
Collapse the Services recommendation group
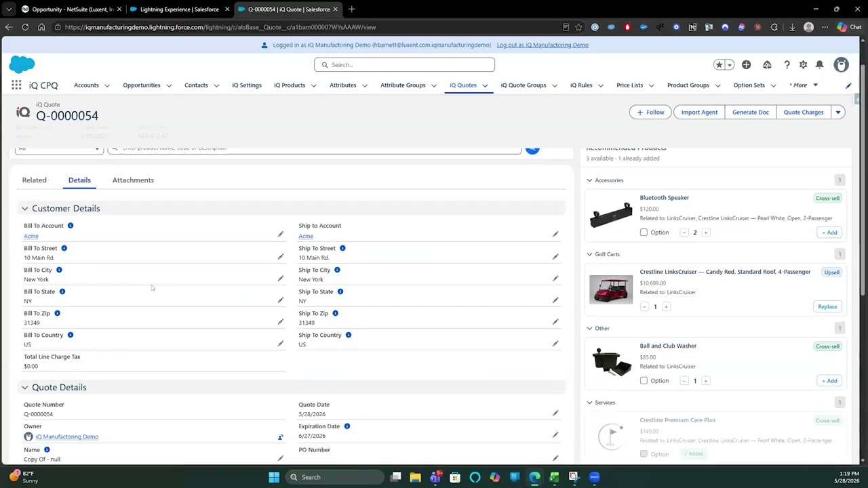tap(589, 403)
